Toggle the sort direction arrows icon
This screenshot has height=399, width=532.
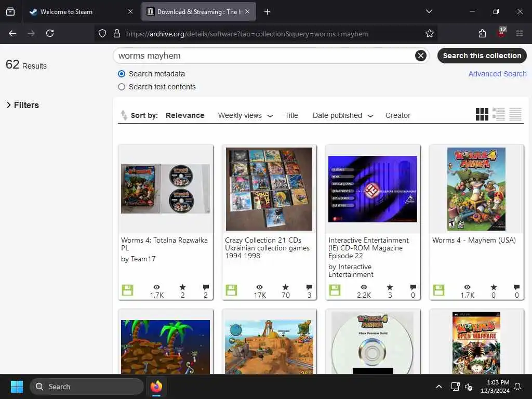pyautogui.click(x=124, y=115)
